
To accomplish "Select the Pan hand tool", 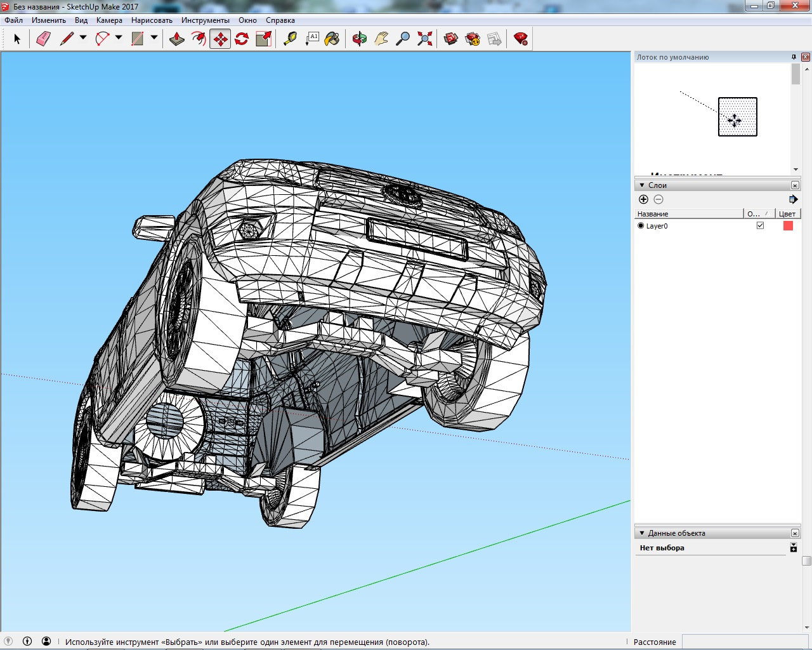I will click(381, 39).
